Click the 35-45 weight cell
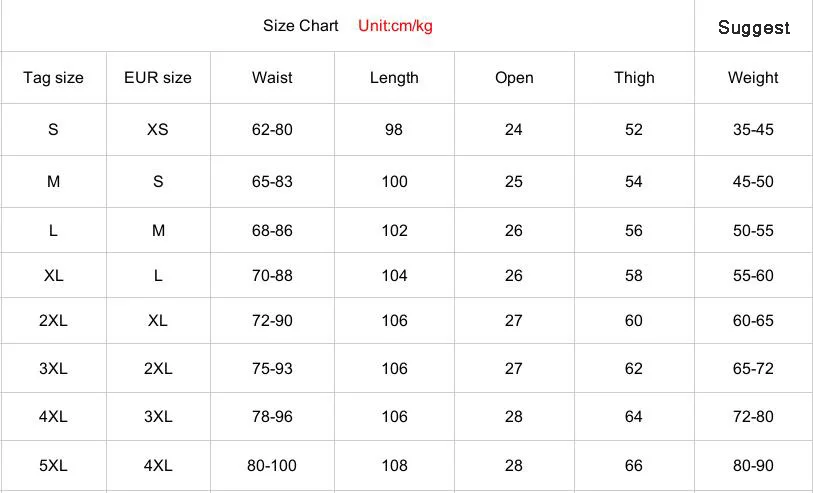Viewport: 813px width, 493px height. click(x=753, y=130)
